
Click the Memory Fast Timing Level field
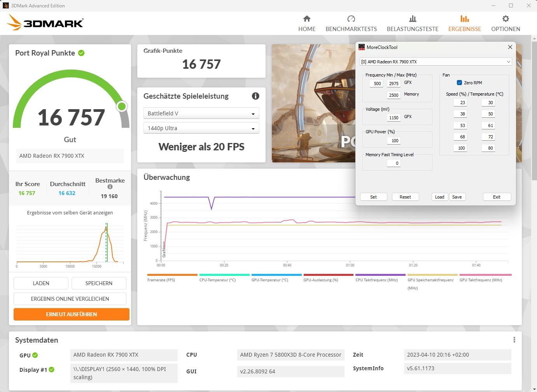click(394, 163)
